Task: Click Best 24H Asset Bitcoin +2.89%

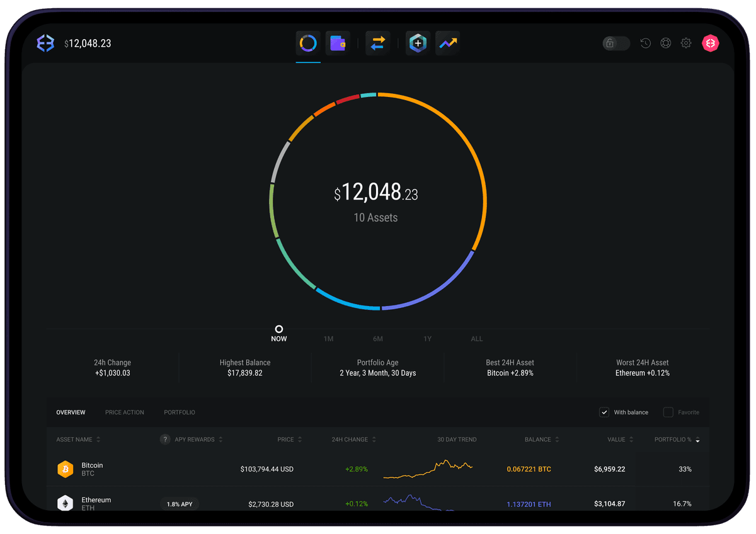Action: [510, 368]
